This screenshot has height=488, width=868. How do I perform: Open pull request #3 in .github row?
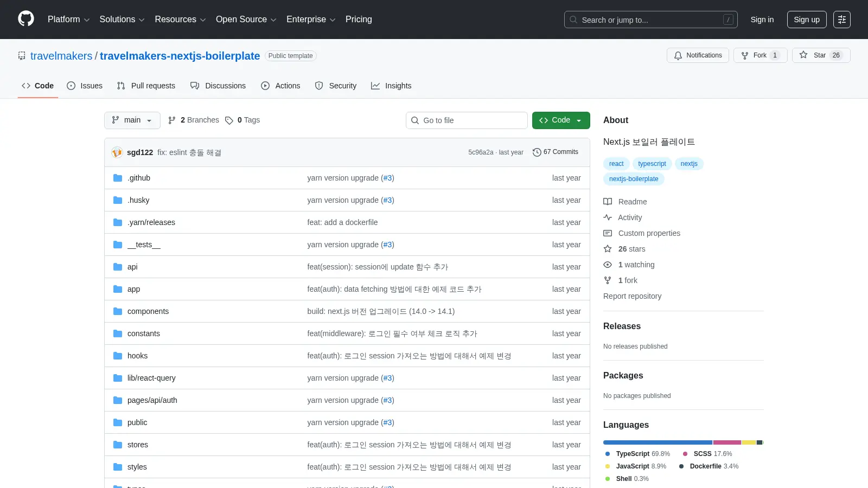[387, 178]
